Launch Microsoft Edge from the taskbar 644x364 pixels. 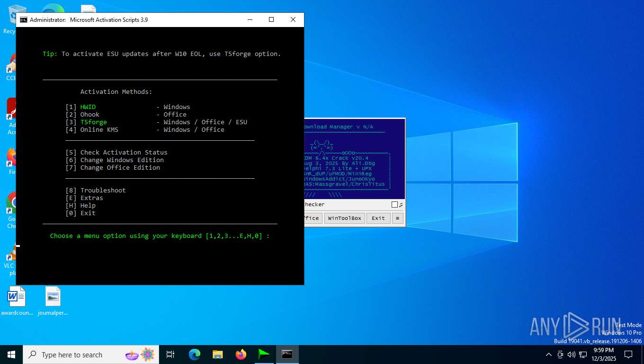click(195, 355)
